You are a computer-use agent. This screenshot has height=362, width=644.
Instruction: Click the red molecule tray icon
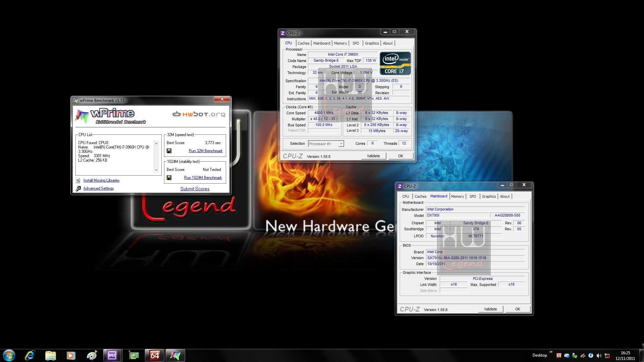tap(583, 356)
